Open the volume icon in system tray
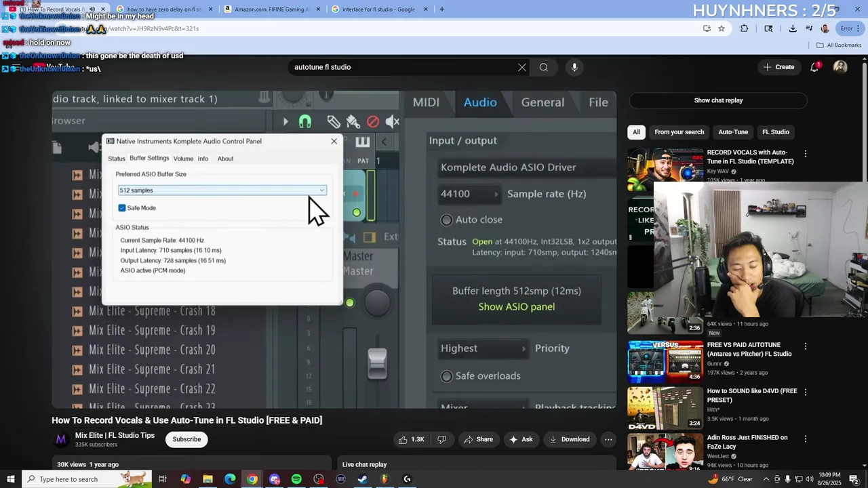Viewport: 868px width, 488px height. [809, 479]
